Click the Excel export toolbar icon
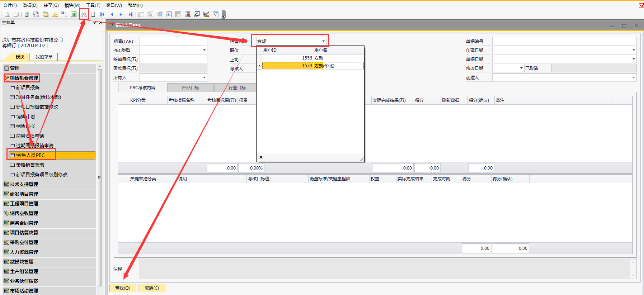The width and height of the screenshot is (644, 295). [74, 14]
